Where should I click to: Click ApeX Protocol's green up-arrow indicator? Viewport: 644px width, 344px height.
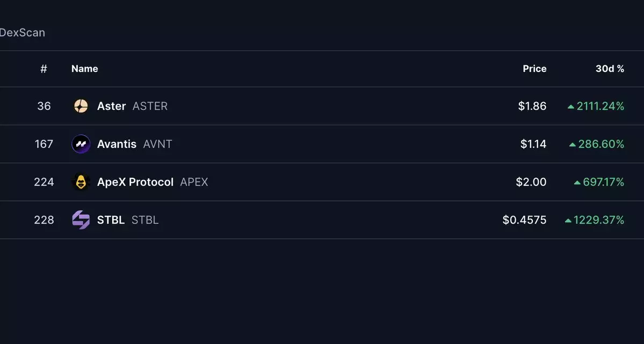(x=577, y=183)
